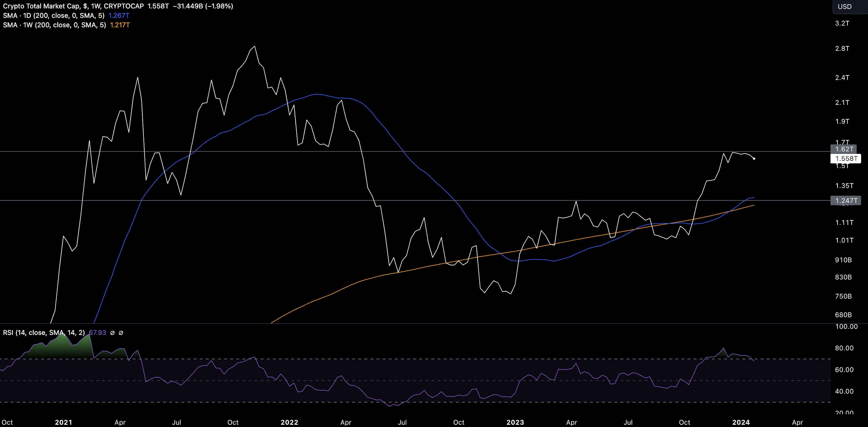Viewport: 868px width, 427px height.
Task: Select the RSI indicator legend label
Action: pos(44,333)
